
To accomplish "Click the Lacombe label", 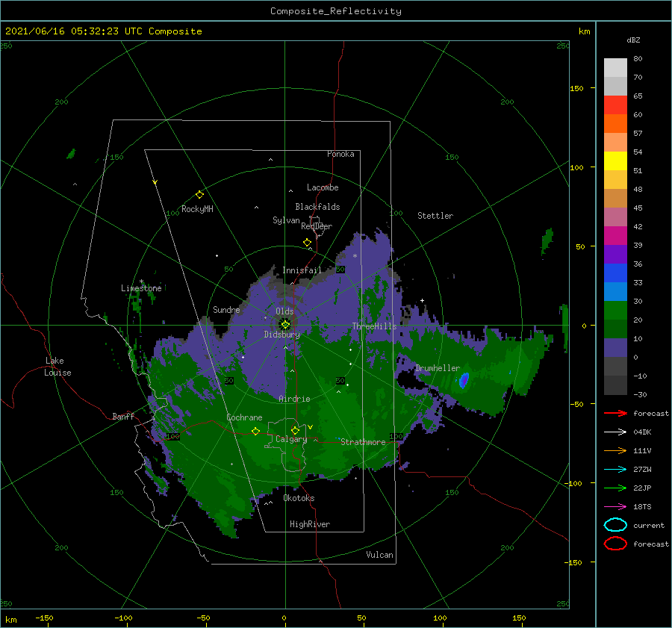I will (x=323, y=187).
